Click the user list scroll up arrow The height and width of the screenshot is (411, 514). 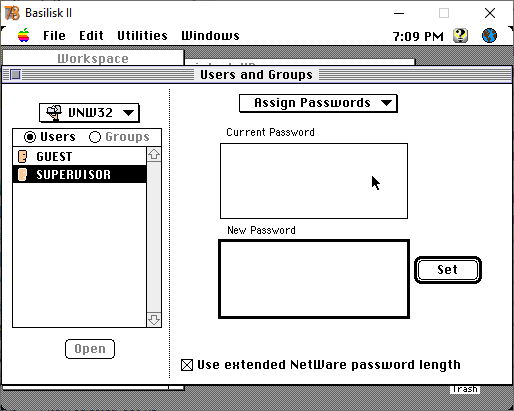(154, 155)
